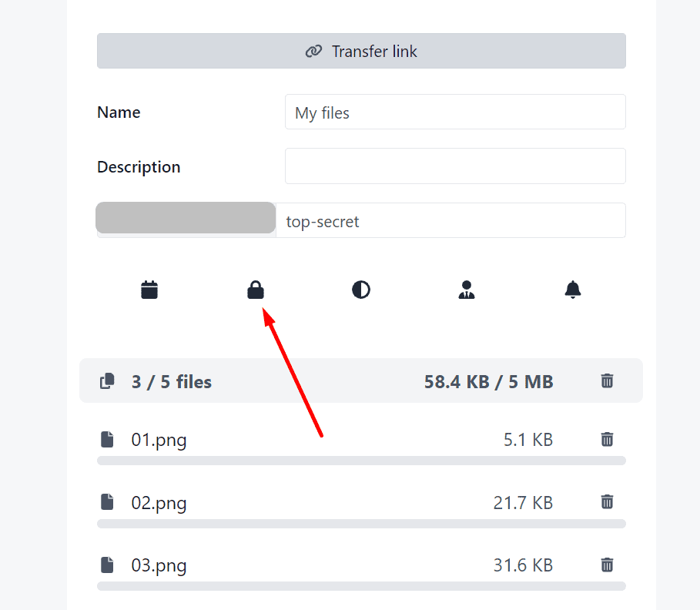
Task: Click the Transfer link button
Action: [361, 52]
